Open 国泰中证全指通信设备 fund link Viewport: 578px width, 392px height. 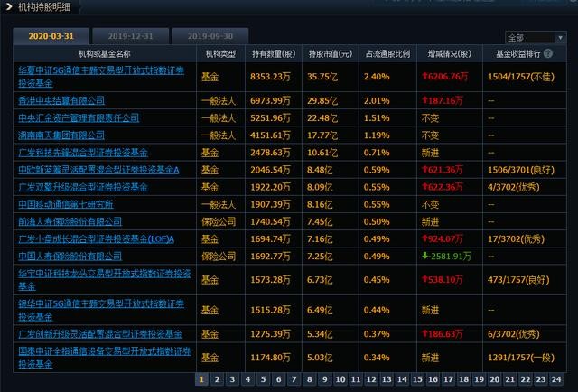pos(105,358)
